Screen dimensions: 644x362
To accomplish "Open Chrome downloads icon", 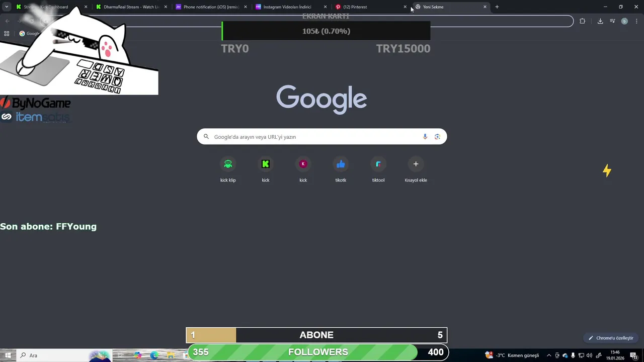I will 600,21.
